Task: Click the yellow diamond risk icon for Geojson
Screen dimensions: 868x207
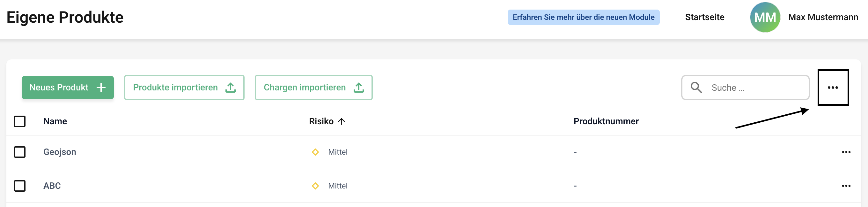Action: coord(315,152)
